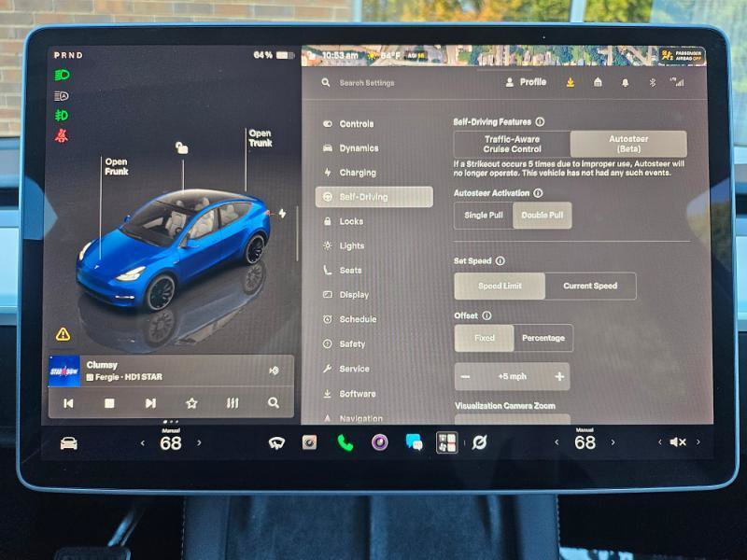
Task: Tap the red seatbelt warning icon
Action: (x=62, y=136)
